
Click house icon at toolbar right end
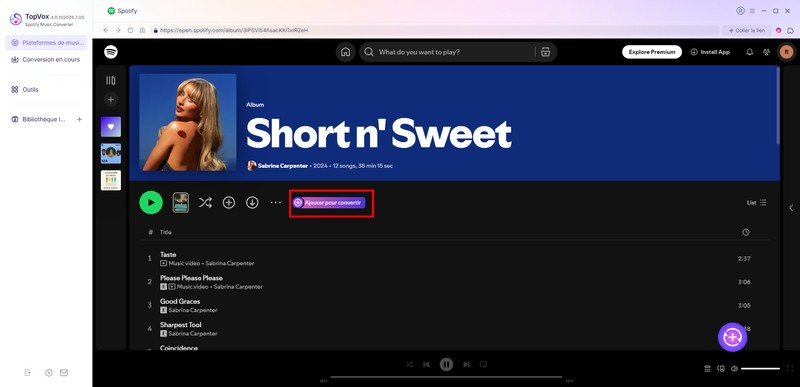click(x=790, y=31)
